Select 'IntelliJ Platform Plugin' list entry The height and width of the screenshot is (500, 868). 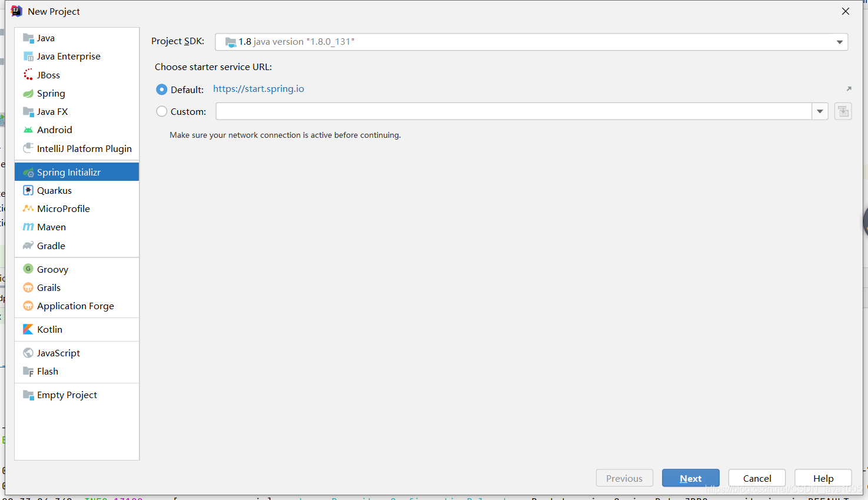(84, 148)
